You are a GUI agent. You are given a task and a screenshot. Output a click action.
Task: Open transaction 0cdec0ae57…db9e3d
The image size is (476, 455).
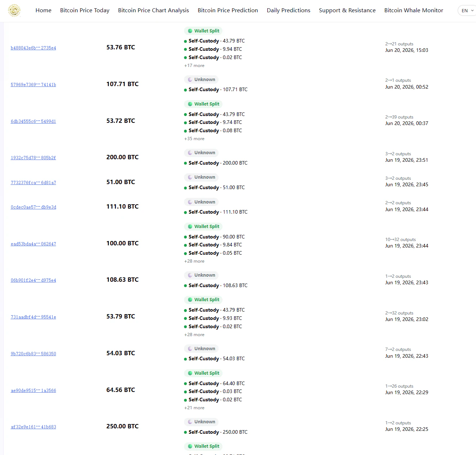coord(33,207)
